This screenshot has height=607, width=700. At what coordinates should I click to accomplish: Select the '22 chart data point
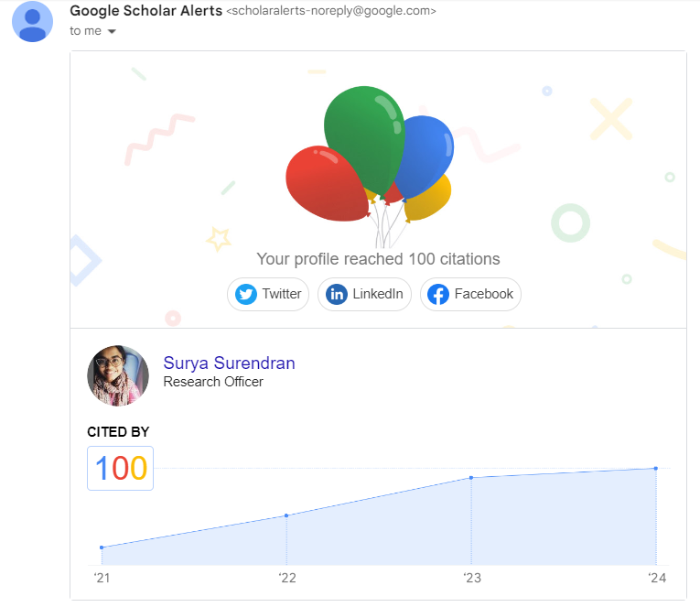click(286, 515)
